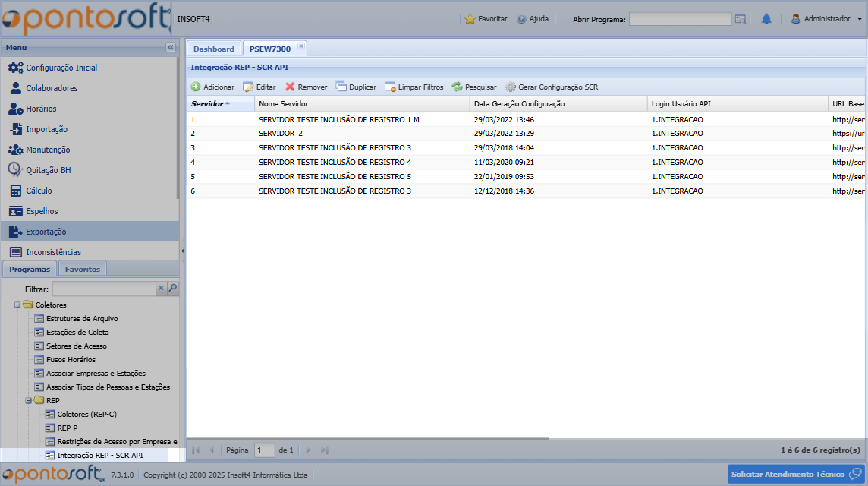Click the Favoritar star icon
The width and height of the screenshot is (868, 486).
[470, 19]
